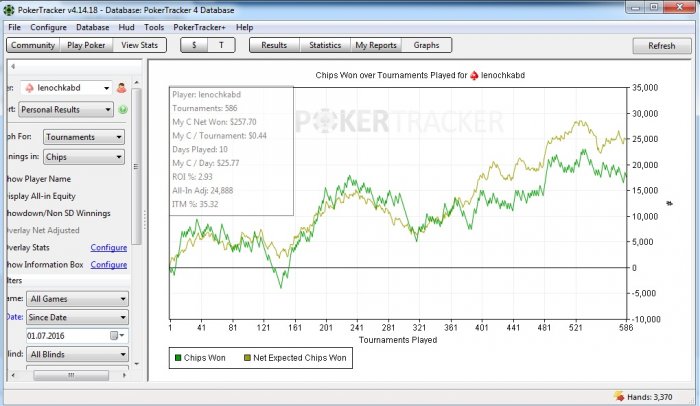Open the PokerTracker+ menu

[199, 27]
